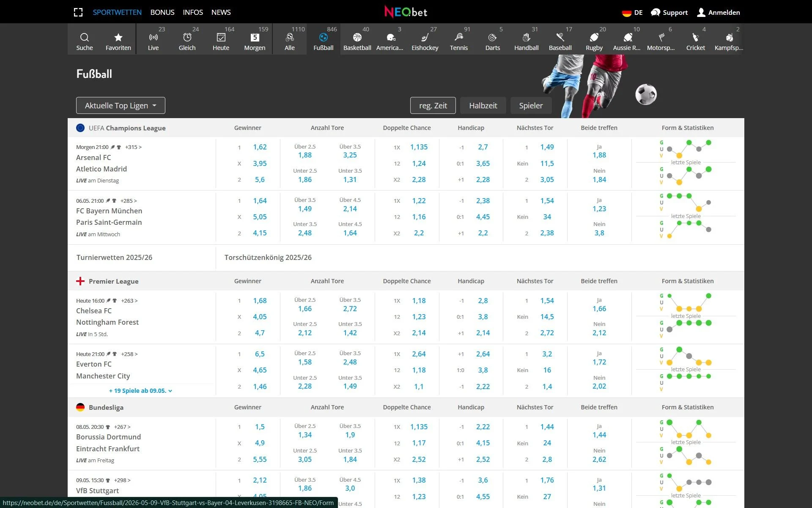Open Torschützenkönig 2025/26 tab

(x=268, y=257)
